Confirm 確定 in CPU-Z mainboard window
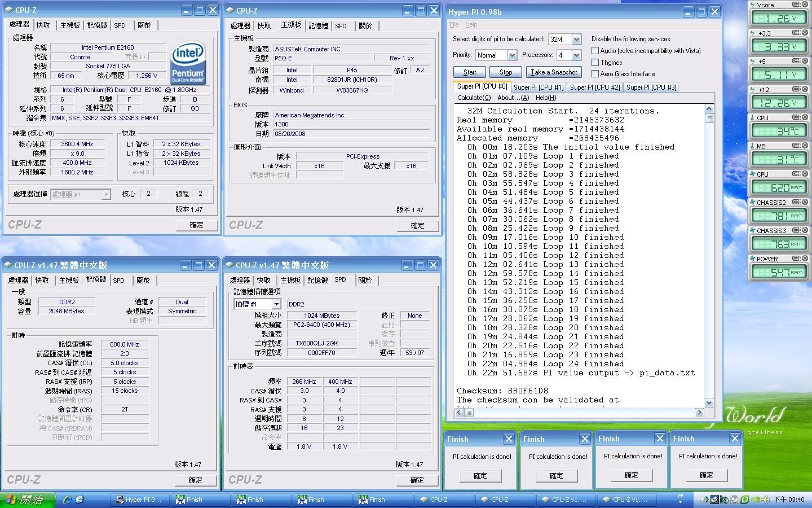Viewport: 812px width, 508px height. coord(417,226)
